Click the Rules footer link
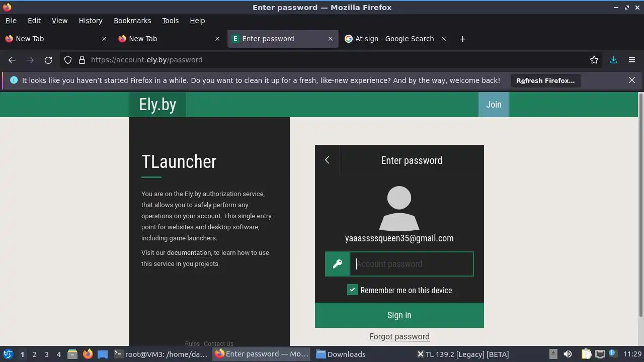644x362 pixels. (192, 344)
